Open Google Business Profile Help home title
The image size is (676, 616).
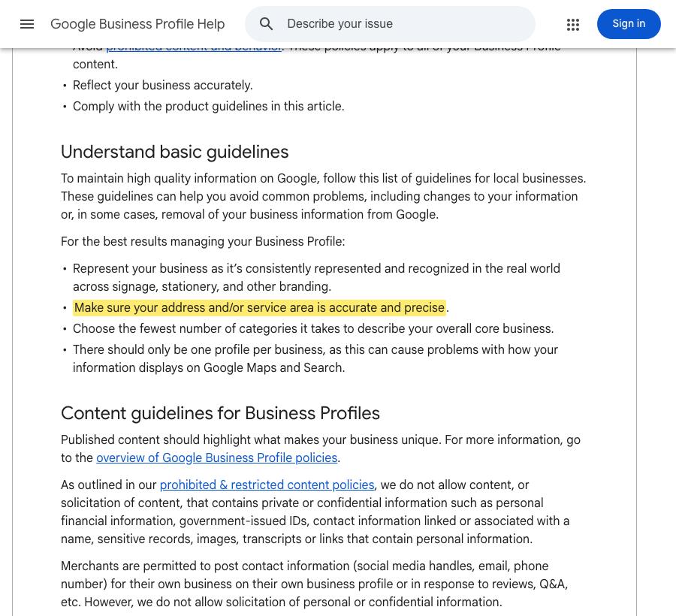(137, 24)
